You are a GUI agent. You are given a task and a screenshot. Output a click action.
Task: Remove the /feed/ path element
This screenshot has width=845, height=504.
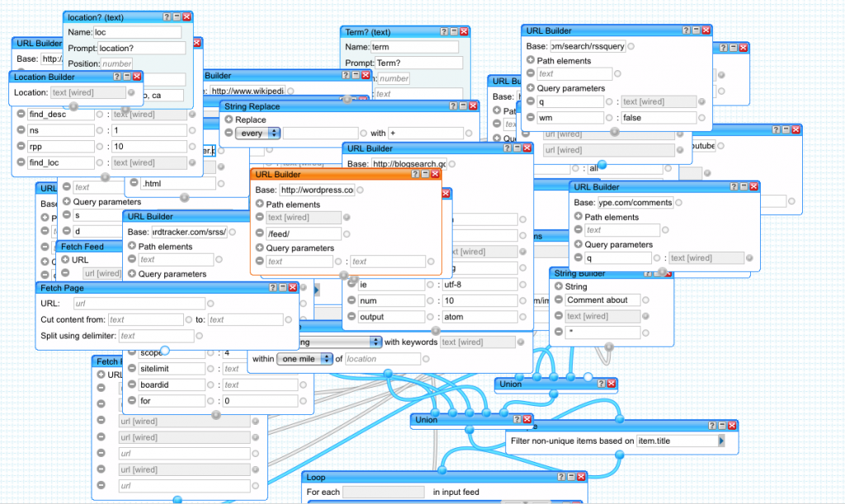click(x=260, y=233)
